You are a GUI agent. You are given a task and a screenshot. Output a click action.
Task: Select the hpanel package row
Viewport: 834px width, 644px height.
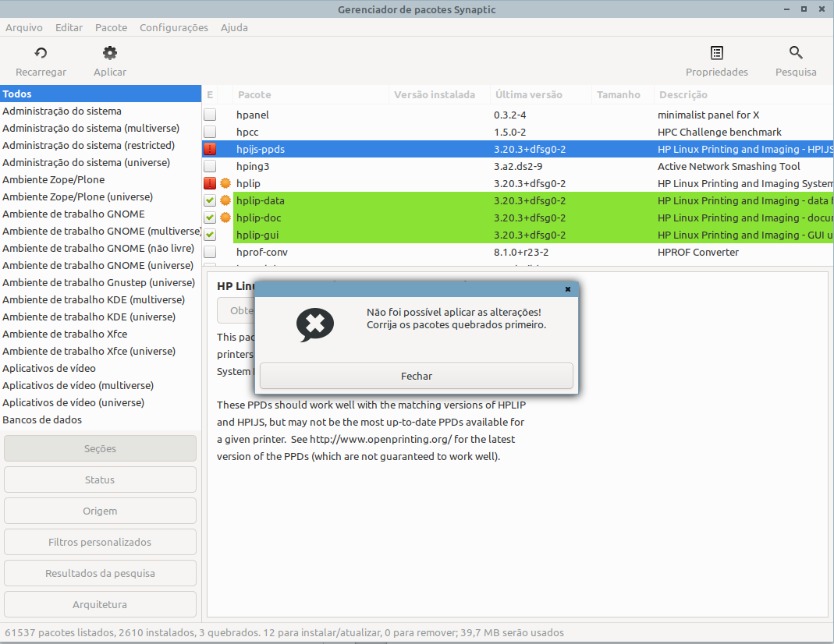517,115
